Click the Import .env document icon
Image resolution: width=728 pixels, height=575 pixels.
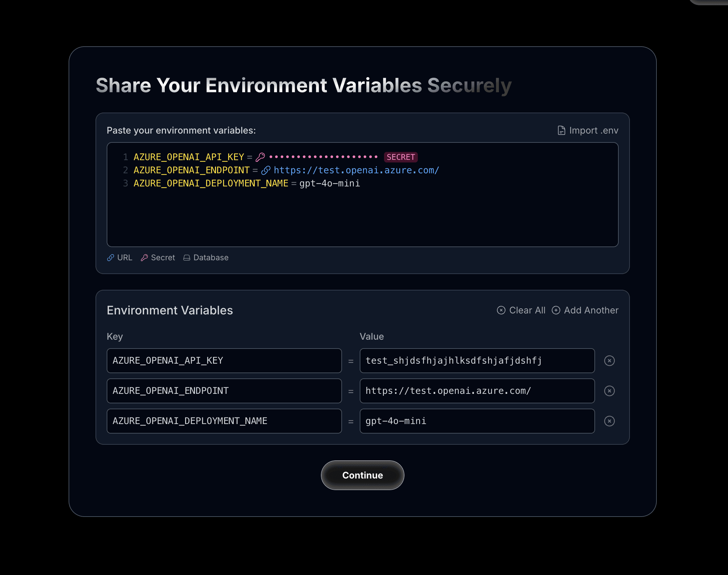coord(561,130)
